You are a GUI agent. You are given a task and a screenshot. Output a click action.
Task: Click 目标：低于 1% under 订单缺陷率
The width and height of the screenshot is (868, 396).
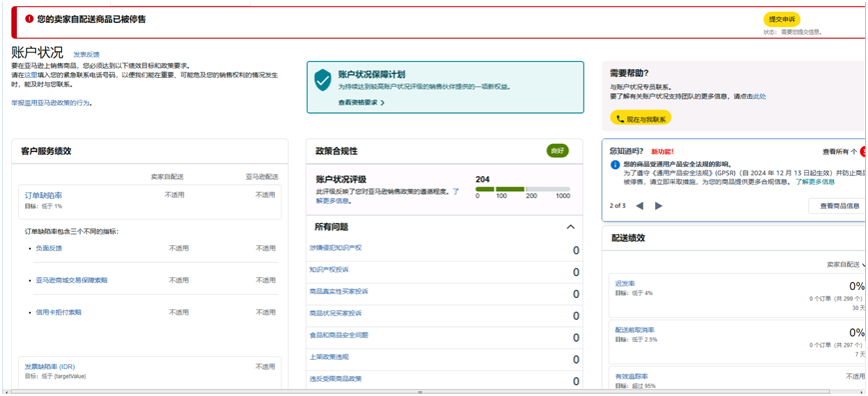43,206
